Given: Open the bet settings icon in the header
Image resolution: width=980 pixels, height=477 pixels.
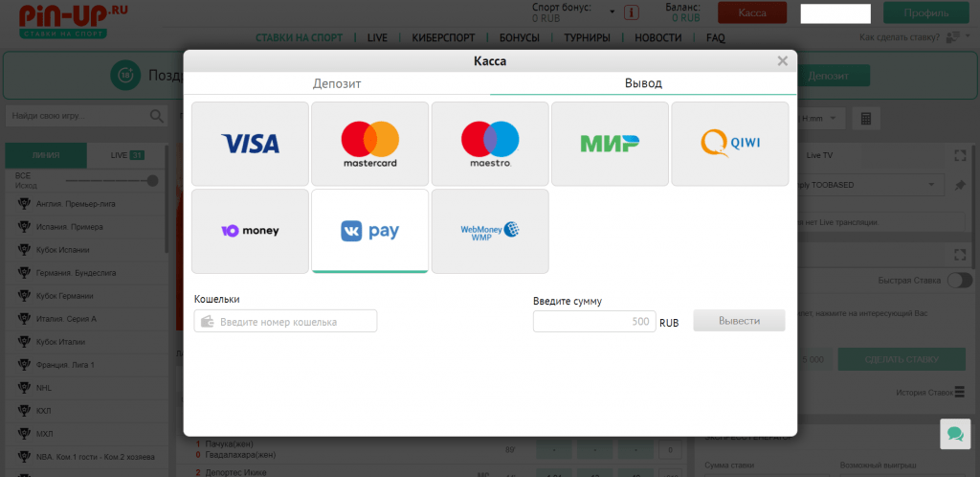Looking at the screenshot, I should click(953, 37).
